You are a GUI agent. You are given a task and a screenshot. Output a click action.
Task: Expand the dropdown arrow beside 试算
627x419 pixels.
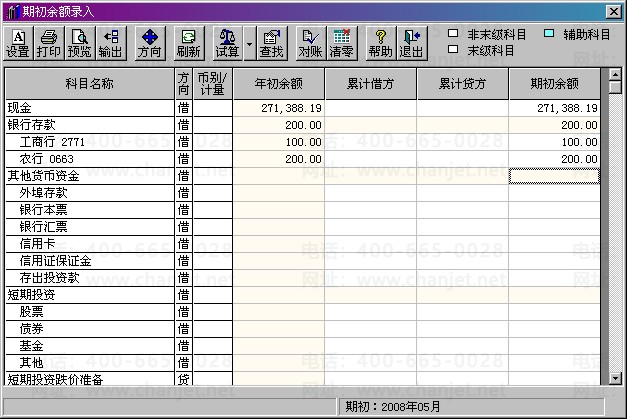(x=249, y=44)
